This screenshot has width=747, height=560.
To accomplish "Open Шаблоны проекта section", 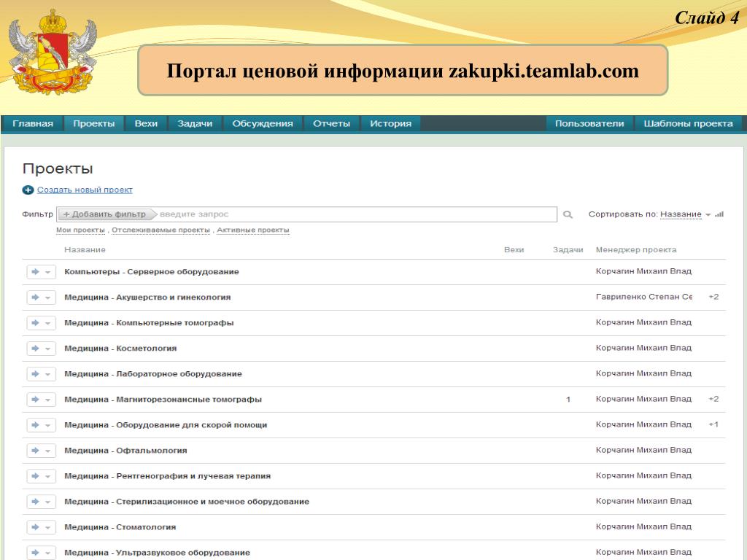I will tap(688, 123).
